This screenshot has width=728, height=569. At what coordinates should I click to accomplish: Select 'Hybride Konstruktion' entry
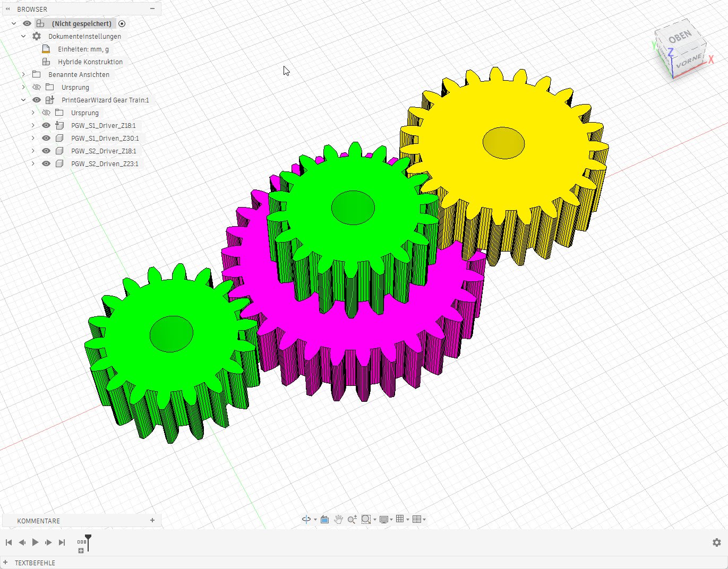coord(90,62)
